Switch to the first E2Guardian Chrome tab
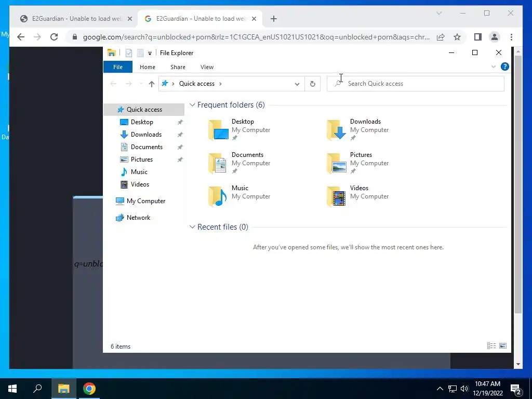Image resolution: width=532 pixels, height=399 pixels. pos(76,19)
